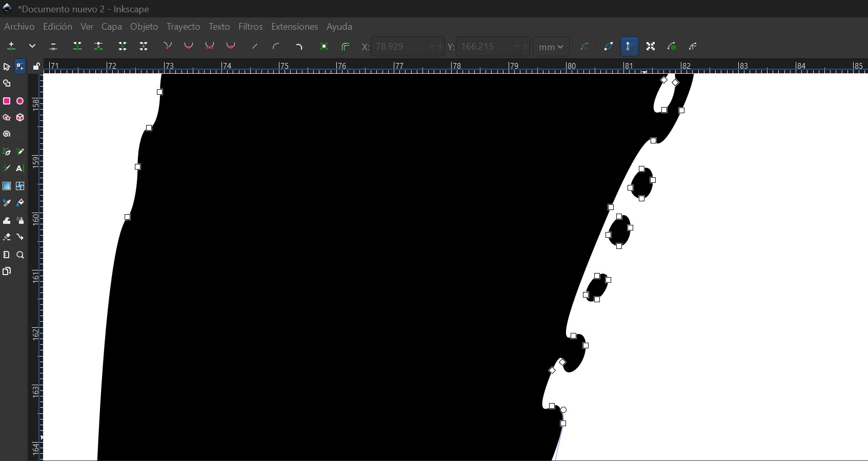Viewport: 868px width, 461px height.
Task: Select the Selector arrow tool
Action: pos(7,67)
